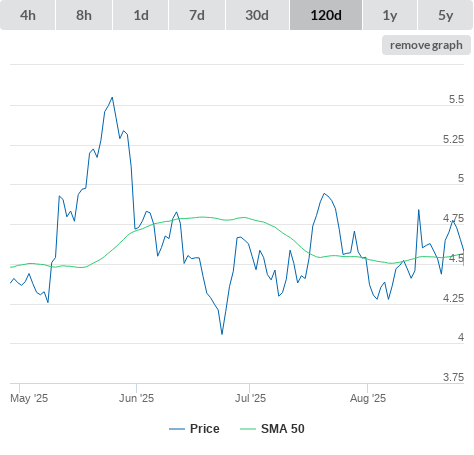Viewport: 474px width, 455px height.
Task: Click the remove graph button
Action: pyautogui.click(x=426, y=45)
